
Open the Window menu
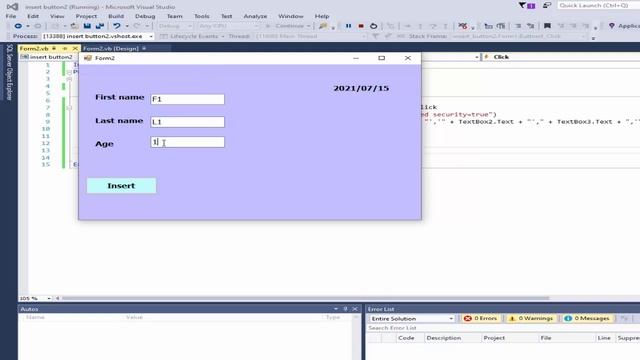pyautogui.click(x=291, y=16)
